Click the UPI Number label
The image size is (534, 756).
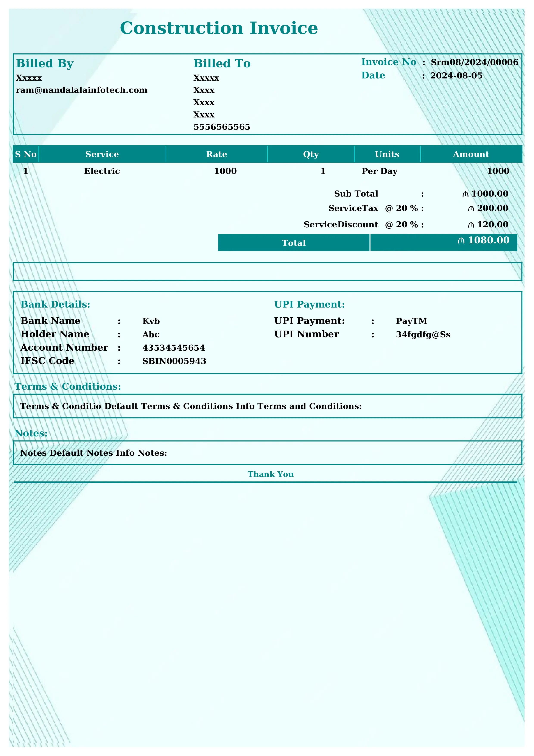[307, 334]
